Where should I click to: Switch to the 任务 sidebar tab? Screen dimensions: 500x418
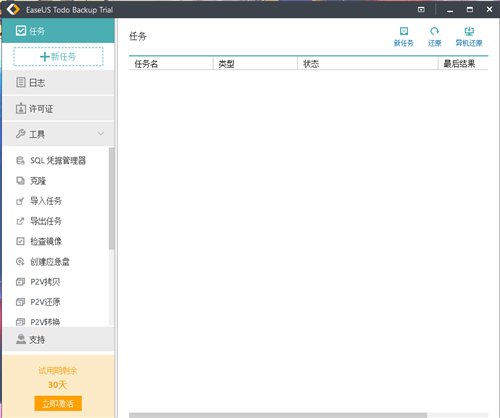[x=58, y=31]
